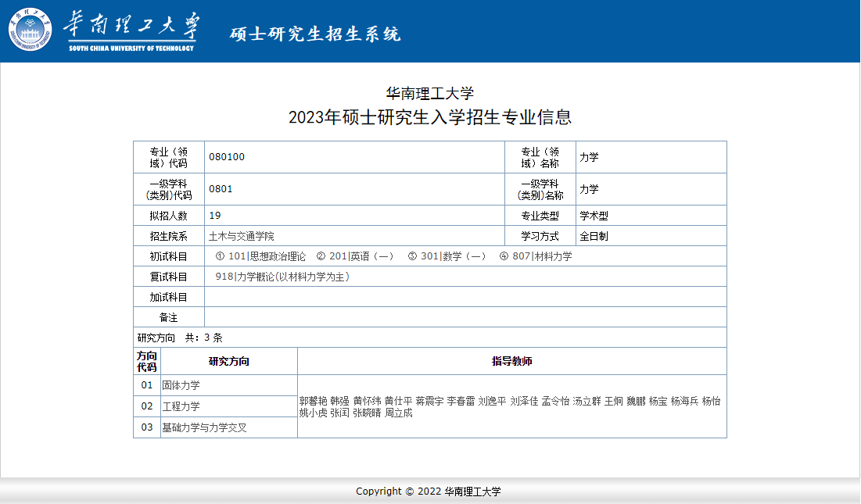Click the planned enrollment number 19
The height and width of the screenshot is (504, 861).
pos(215,216)
